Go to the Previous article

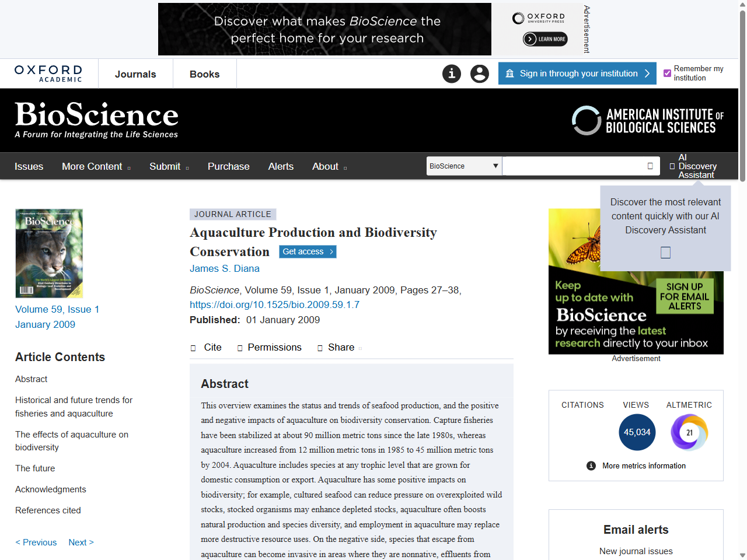click(36, 542)
